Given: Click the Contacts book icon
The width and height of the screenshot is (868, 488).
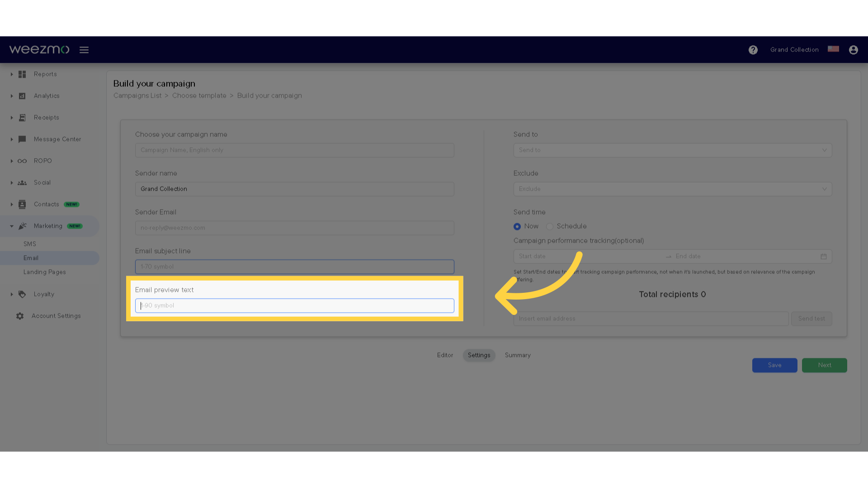Looking at the screenshot, I should [22, 204].
